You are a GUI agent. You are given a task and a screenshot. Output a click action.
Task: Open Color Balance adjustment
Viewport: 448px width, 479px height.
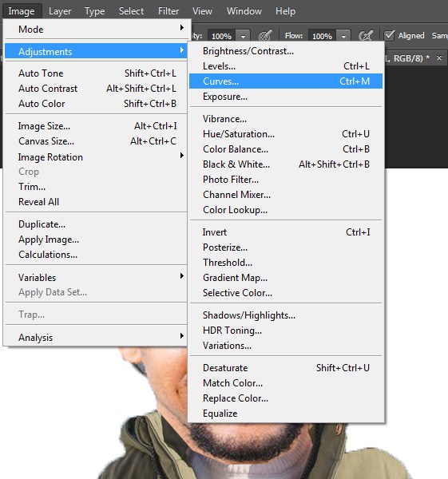coord(286,149)
